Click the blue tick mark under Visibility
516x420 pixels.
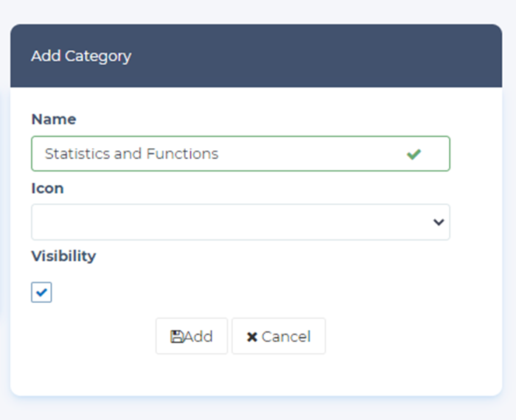tap(41, 293)
